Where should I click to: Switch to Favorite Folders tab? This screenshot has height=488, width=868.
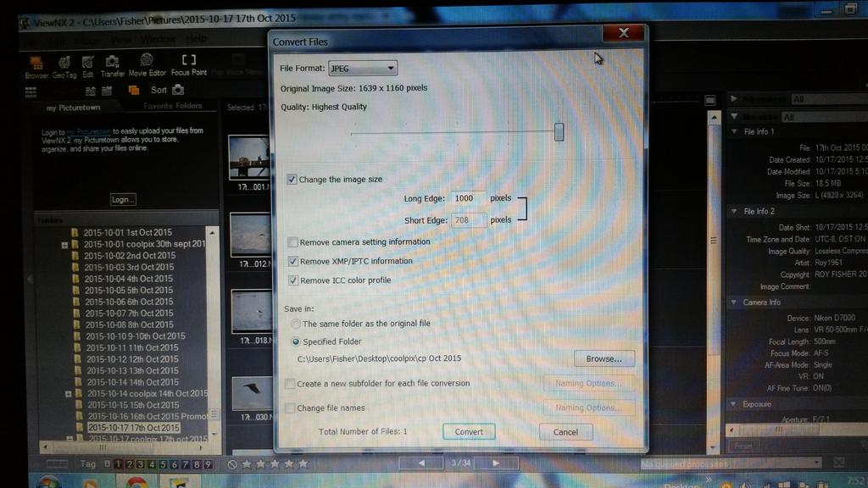click(x=173, y=106)
